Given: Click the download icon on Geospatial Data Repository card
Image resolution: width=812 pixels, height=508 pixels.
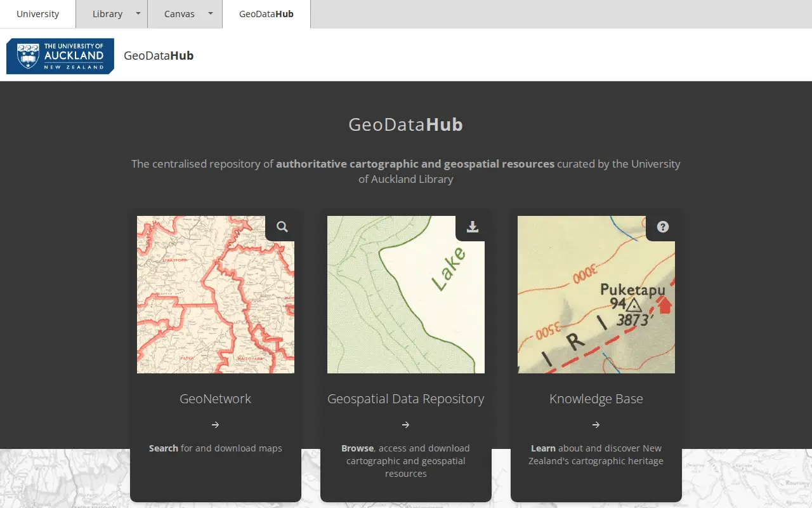Looking at the screenshot, I should (473, 227).
